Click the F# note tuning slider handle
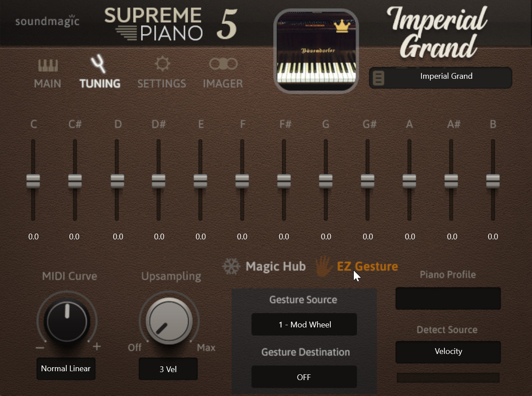 coord(284,181)
